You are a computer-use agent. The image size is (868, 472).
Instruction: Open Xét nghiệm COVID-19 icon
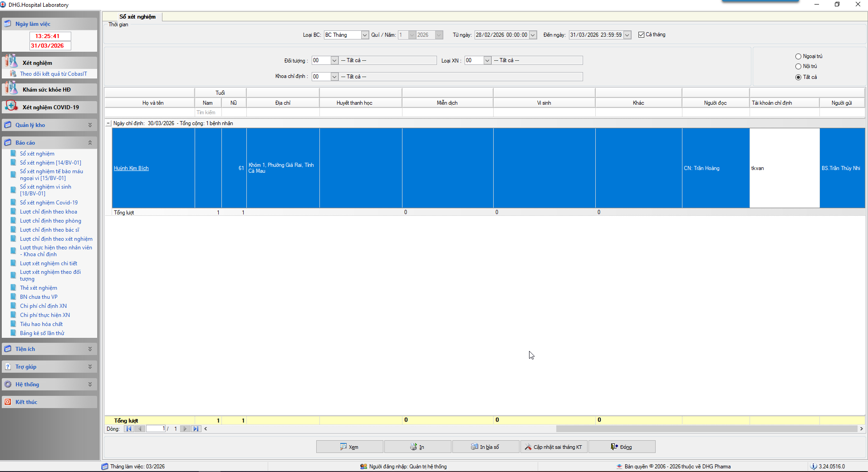[x=11, y=107]
